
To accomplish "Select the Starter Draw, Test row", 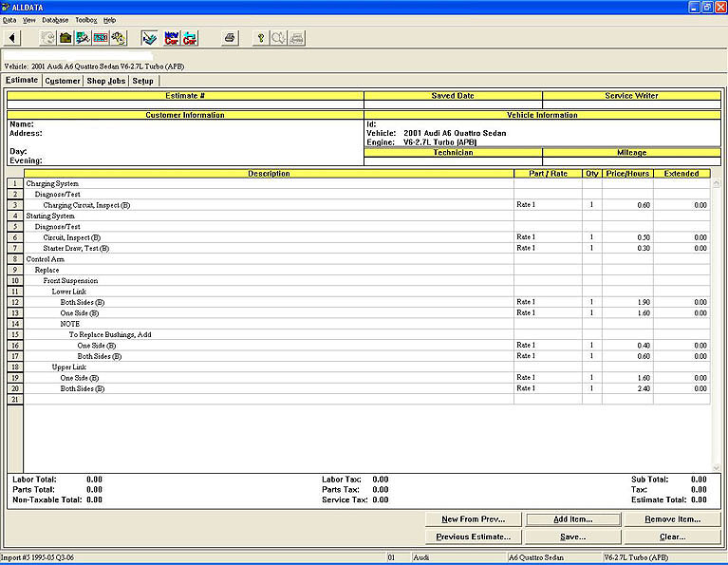I will pos(76,248).
